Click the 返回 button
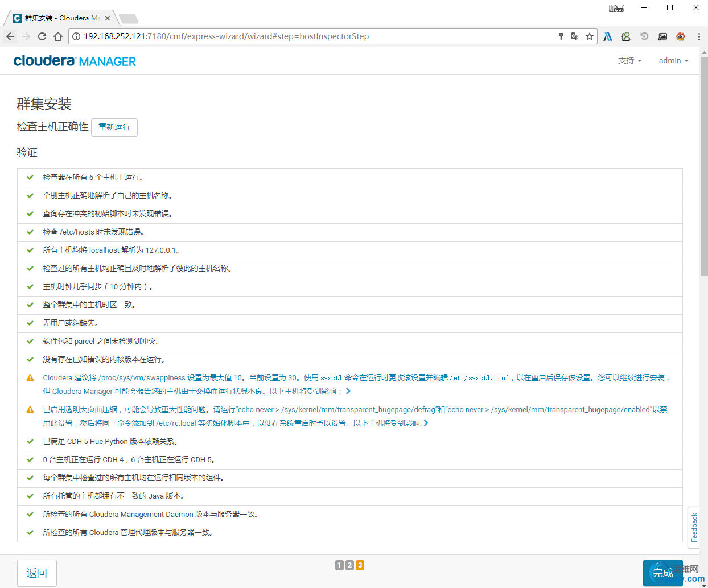 [37, 573]
